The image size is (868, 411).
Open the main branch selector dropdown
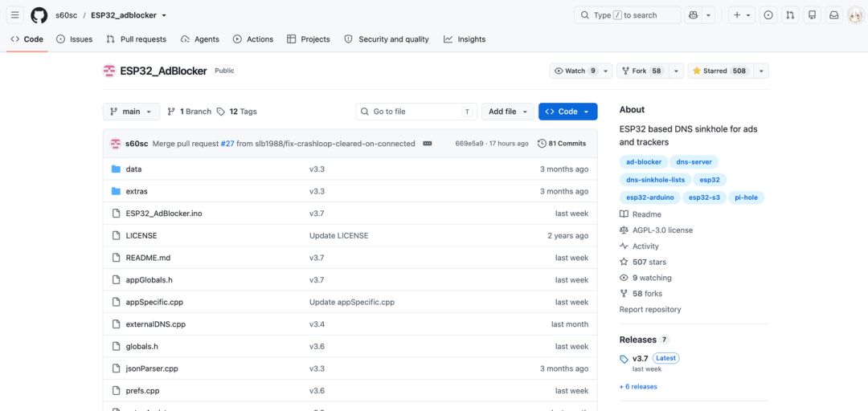pyautogui.click(x=131, y=112)
